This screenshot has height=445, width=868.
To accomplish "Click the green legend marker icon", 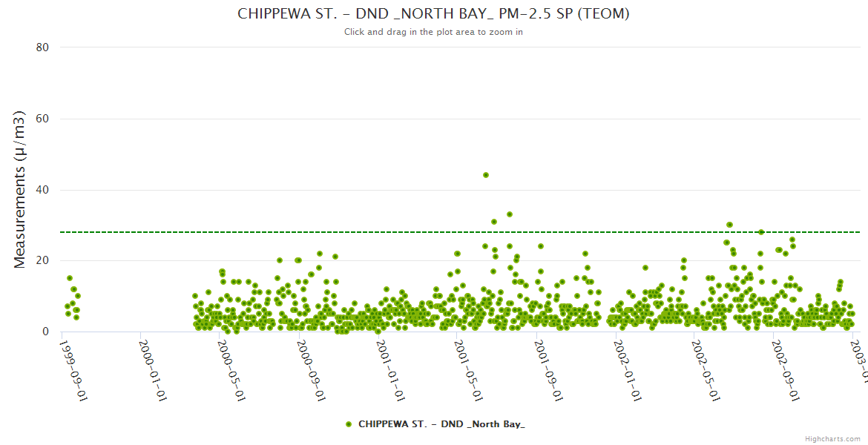I will (x=349, y=424).
